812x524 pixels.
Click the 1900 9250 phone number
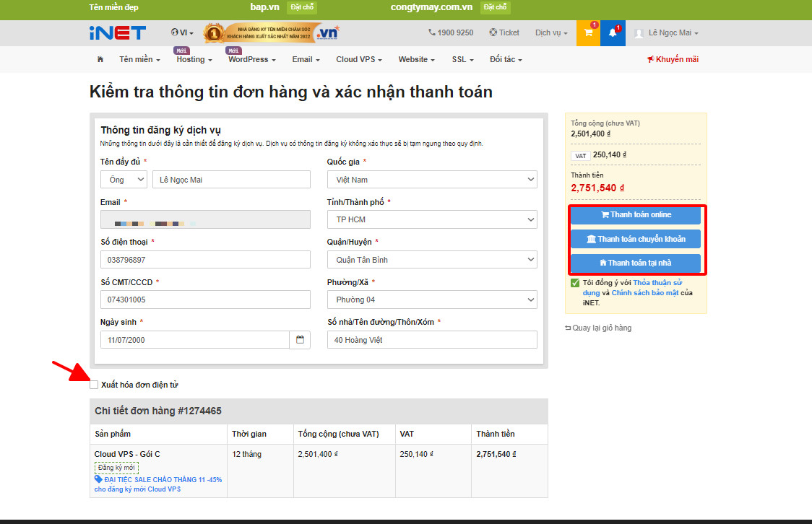coord(451,32)
